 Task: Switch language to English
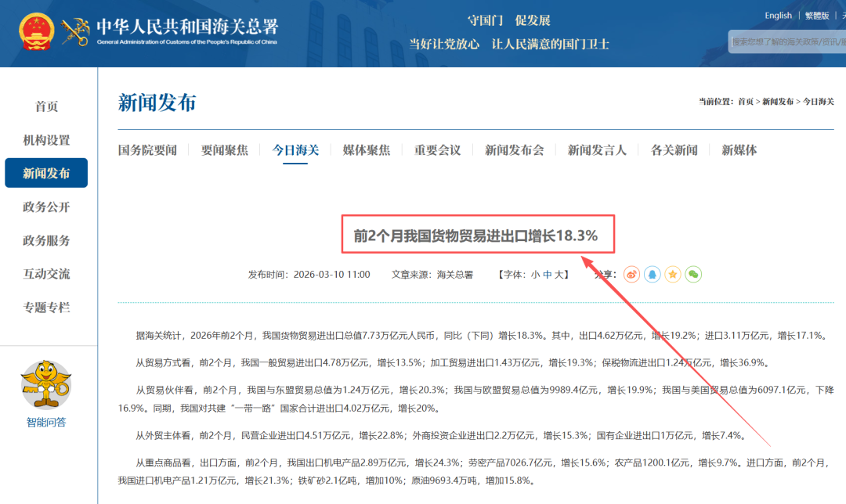pos(778,16)
